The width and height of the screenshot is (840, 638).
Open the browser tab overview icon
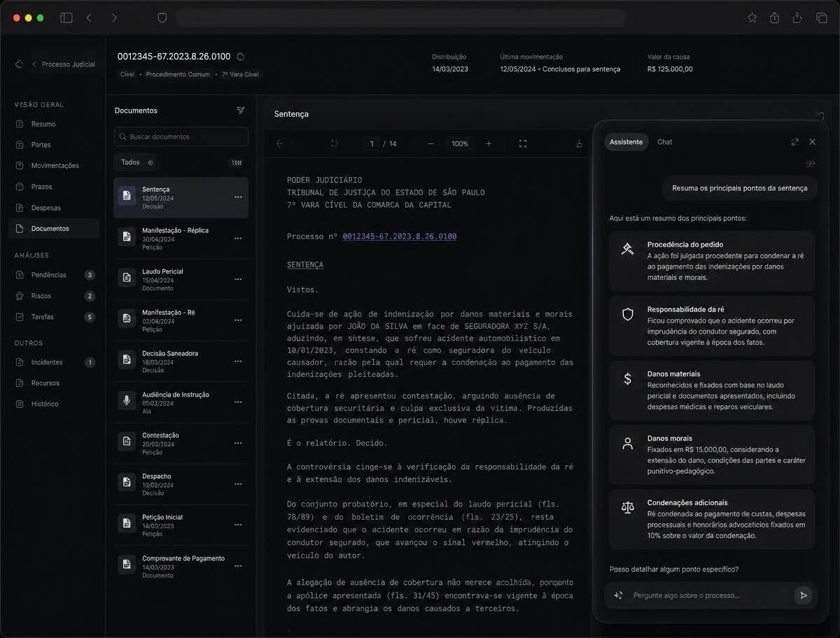(822, 17)
